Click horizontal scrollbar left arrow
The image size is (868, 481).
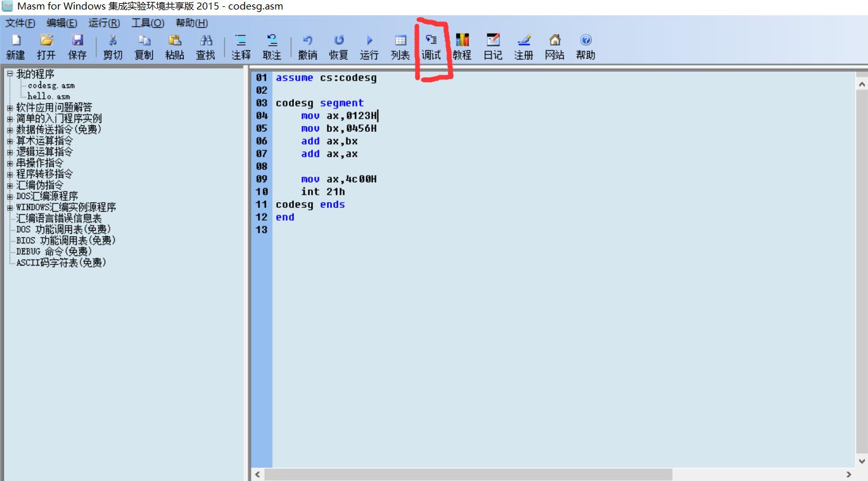pyautogui.click(x=257, y=474)
